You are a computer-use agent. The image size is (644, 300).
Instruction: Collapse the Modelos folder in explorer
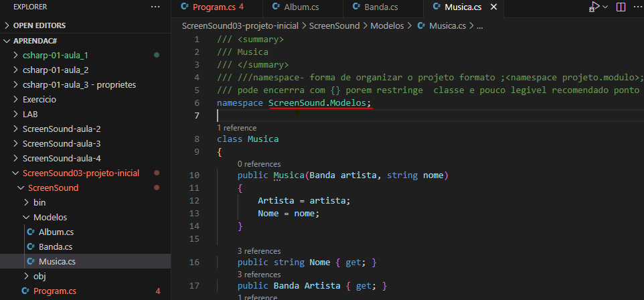point(50,217)
